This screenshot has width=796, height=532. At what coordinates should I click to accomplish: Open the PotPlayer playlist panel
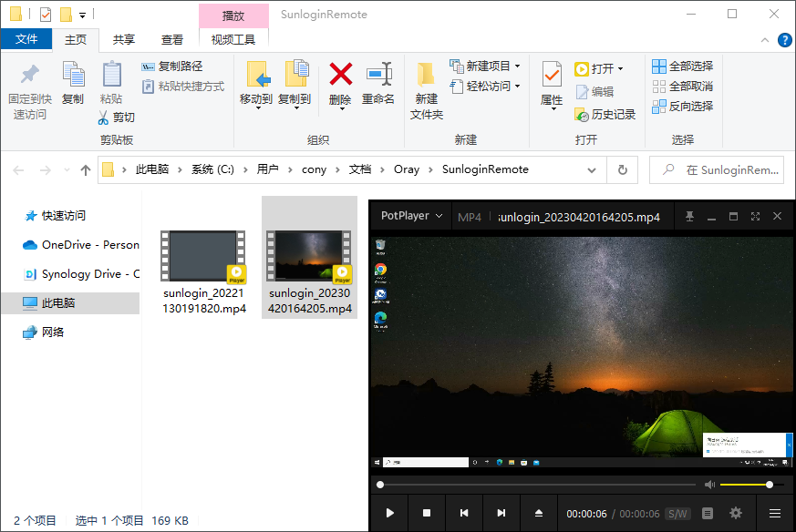tap(708, 514)
